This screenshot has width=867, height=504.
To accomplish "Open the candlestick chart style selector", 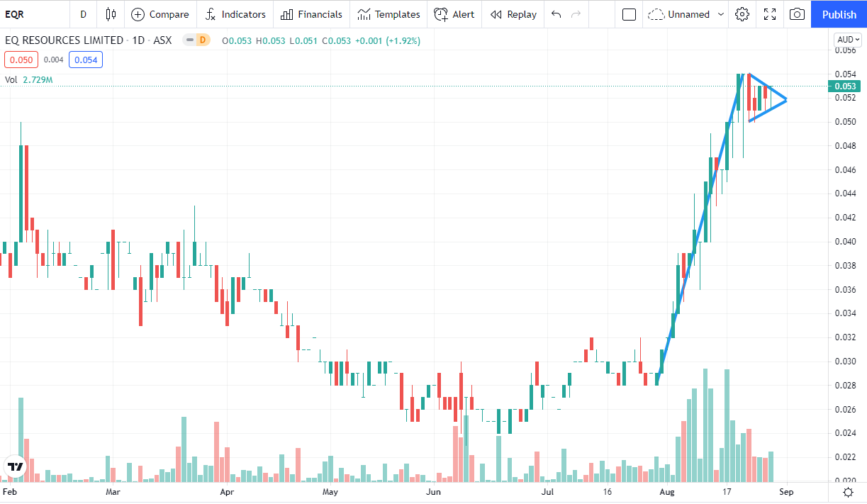I will click(110, 14).
